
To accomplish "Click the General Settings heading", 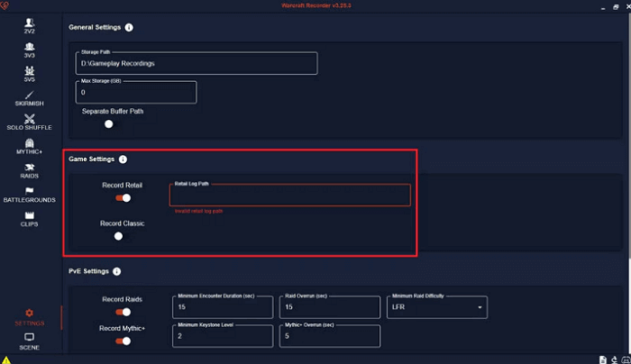I will [95, 27].
